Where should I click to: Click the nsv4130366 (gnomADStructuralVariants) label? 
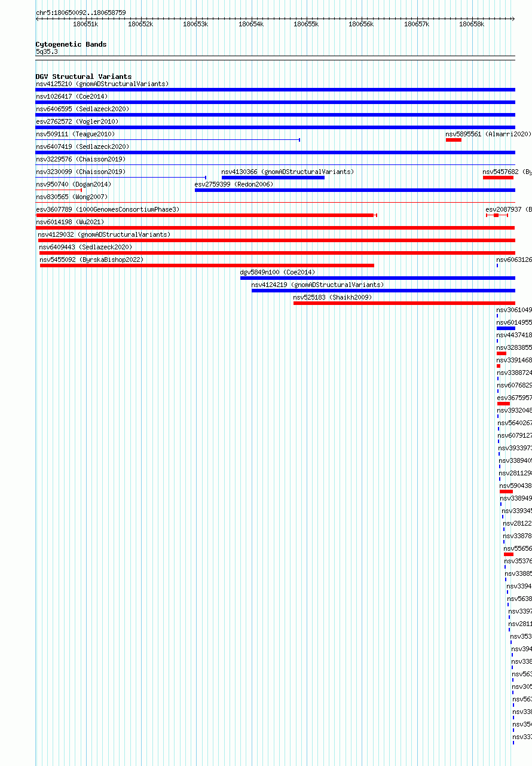[288, 172]
